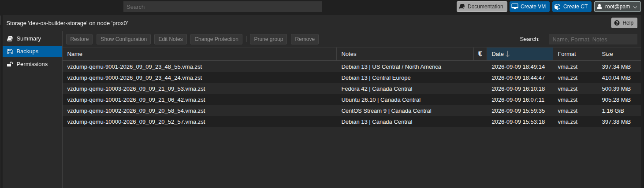Viewport: 644px width, 188px height.
Task: Click the monitor icon on Create VM
Action: (x=514, y=7)
